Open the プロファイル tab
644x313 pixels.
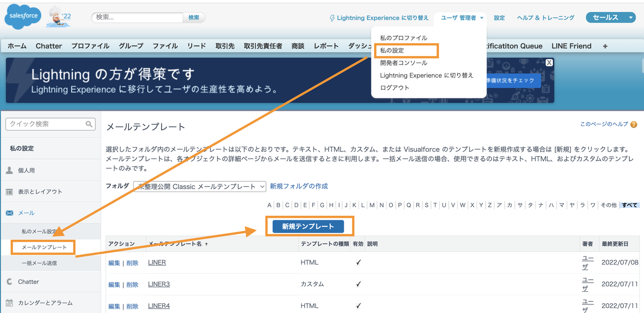tap(90, 46)
